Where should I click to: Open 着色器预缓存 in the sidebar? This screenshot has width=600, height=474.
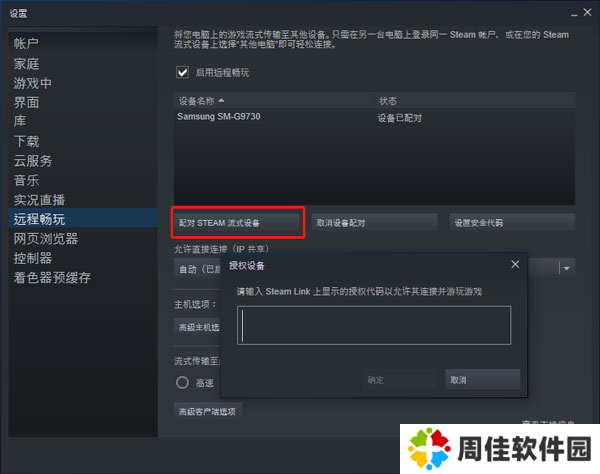[x=52, y=277]
